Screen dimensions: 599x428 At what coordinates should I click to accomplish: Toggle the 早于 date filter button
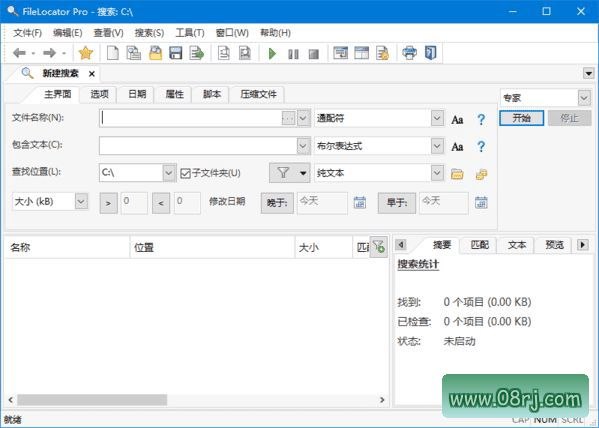coord(397,203)
